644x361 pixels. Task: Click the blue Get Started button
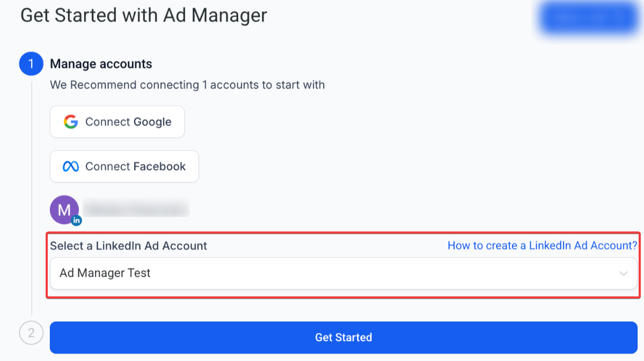[343, 337]
